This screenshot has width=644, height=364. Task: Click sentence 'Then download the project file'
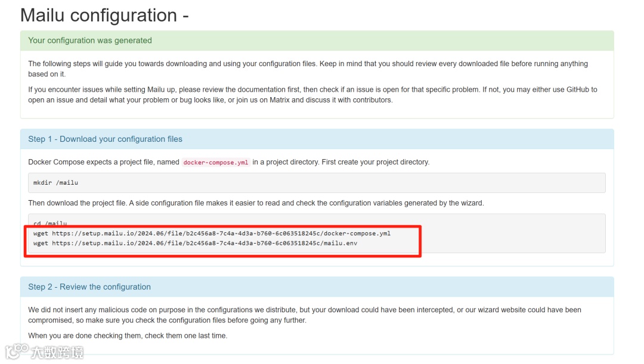(x=256, y=203)
